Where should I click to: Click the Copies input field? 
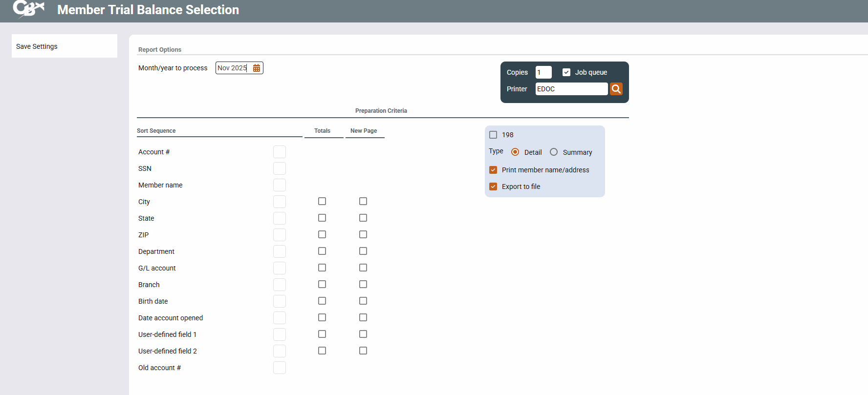[543, 72]
